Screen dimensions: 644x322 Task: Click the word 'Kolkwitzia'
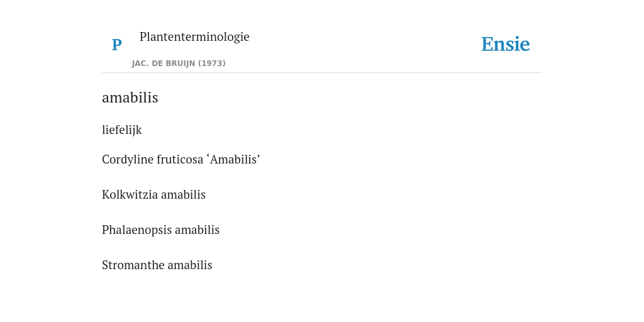coord(130,195)
